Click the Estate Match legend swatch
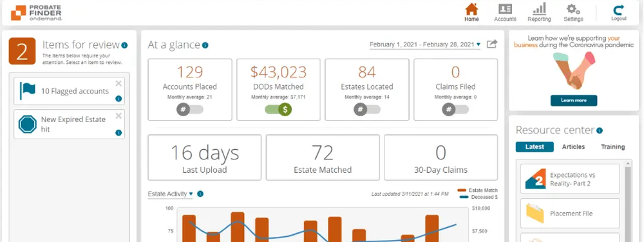The image size is (644, 242). (462, 190)
